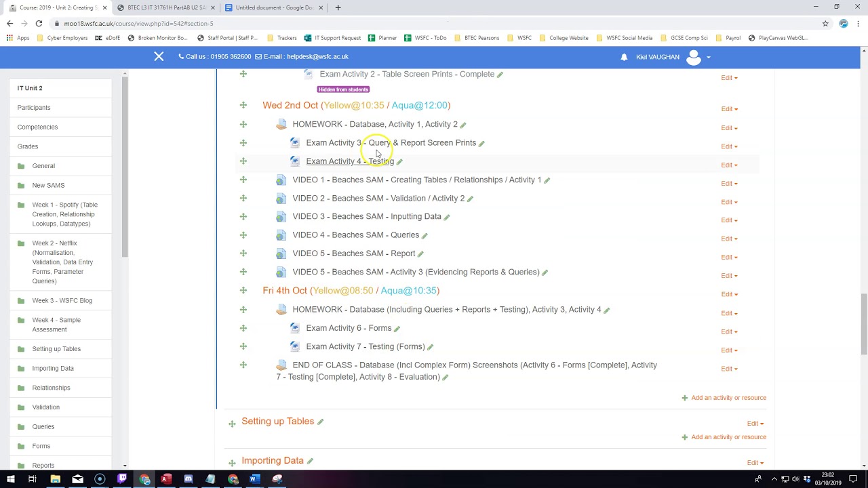Bookmark this page with the star icon
This screenshot has height=488, width=868.
pyautogui.click(x=825, y=23)
